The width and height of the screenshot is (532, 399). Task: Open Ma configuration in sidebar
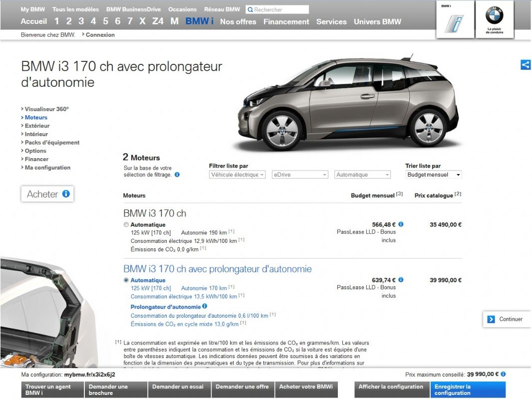pos(47,168)
